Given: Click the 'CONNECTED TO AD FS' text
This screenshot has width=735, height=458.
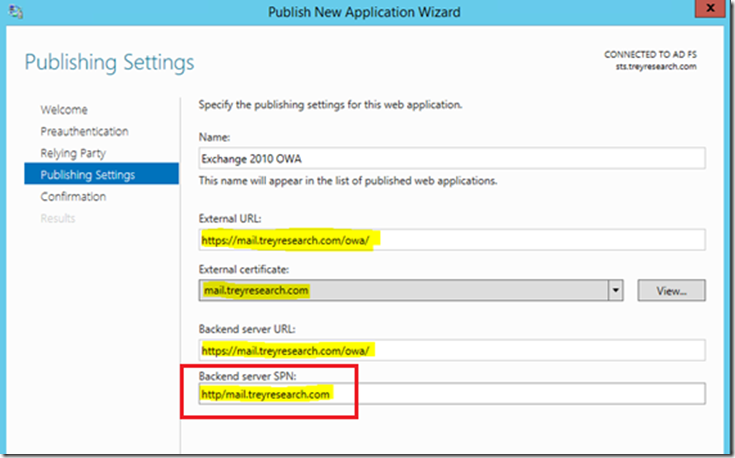Looking at the screenshot, I should pos(650,54).
